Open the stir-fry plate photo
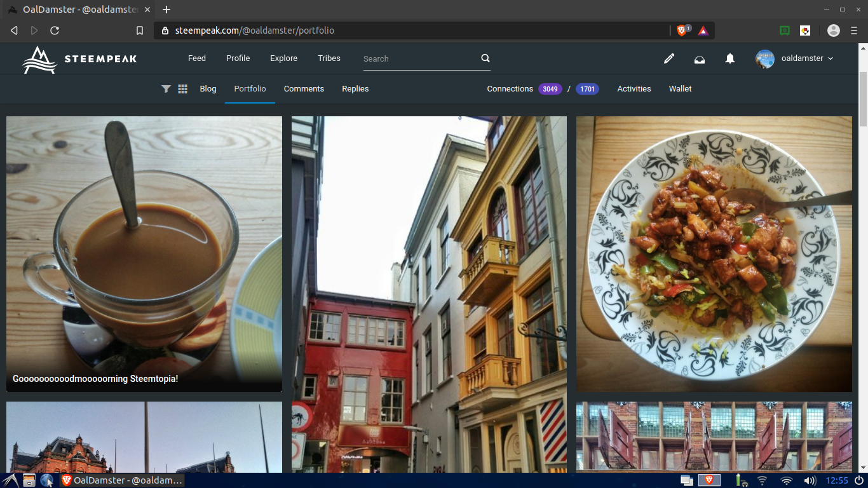The height and width of the screenshot is (488, 868). click(714, 254)
